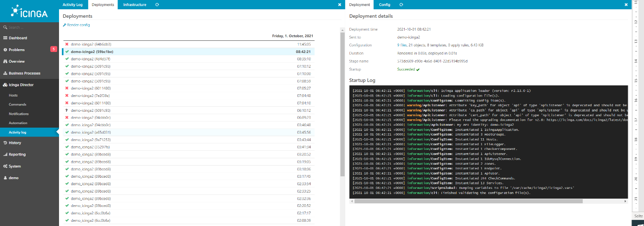Open Overview via its binoculars icon
The width and height of the screenshot is (644, 226).
pos(5,61)
